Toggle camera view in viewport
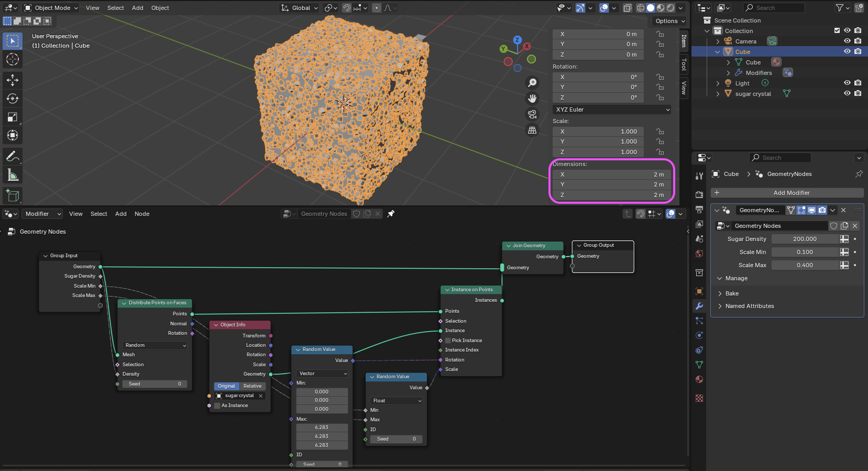Screen dimensions: 868x471 click(532, 114)
